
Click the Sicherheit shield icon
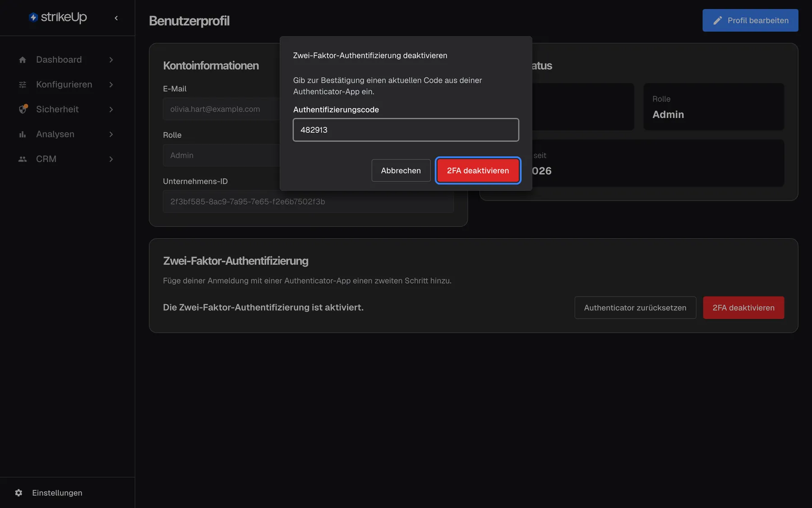[x=23, y=109]
